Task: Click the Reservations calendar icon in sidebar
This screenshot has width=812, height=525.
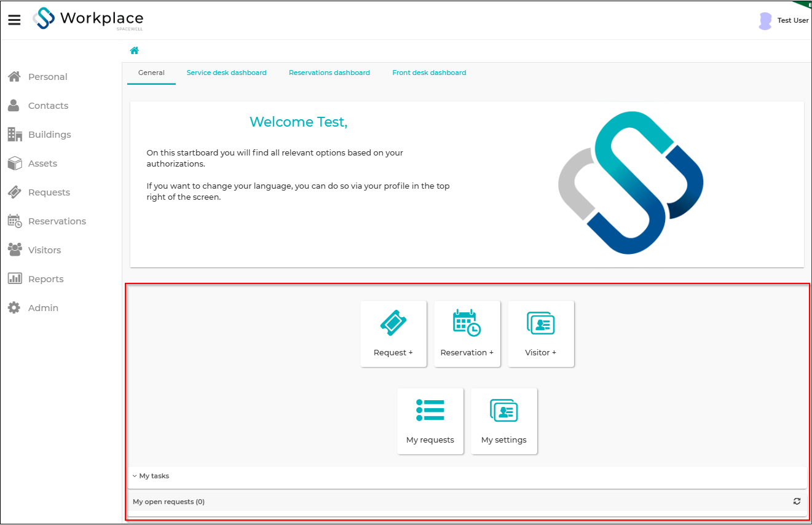Action: click(15, 221)
